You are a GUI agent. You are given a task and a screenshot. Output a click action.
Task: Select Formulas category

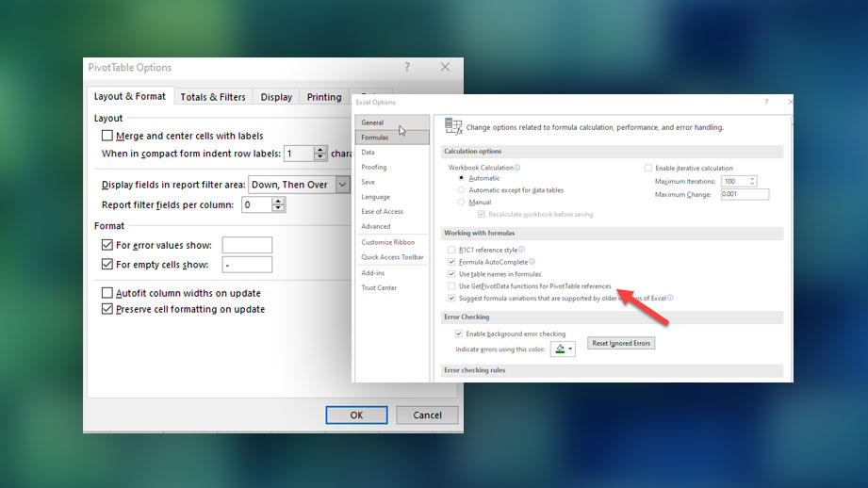pyautogui.click(x=392, y=138)
